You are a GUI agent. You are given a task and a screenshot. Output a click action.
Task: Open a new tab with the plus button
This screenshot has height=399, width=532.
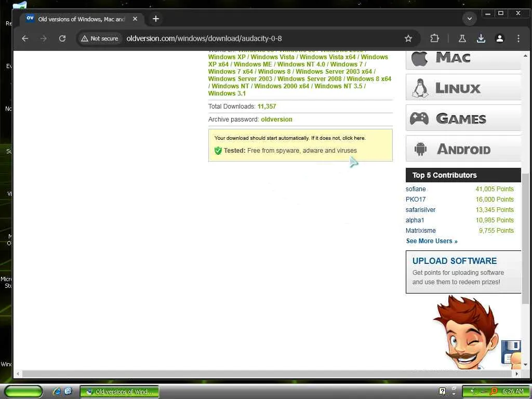(x=156, y=19)
